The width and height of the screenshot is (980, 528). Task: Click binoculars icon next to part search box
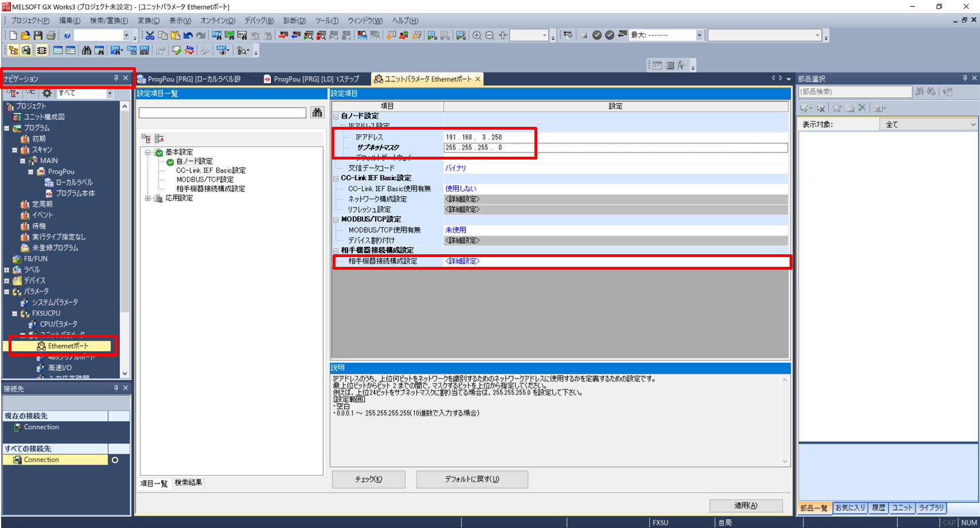(x=920, y=92)
